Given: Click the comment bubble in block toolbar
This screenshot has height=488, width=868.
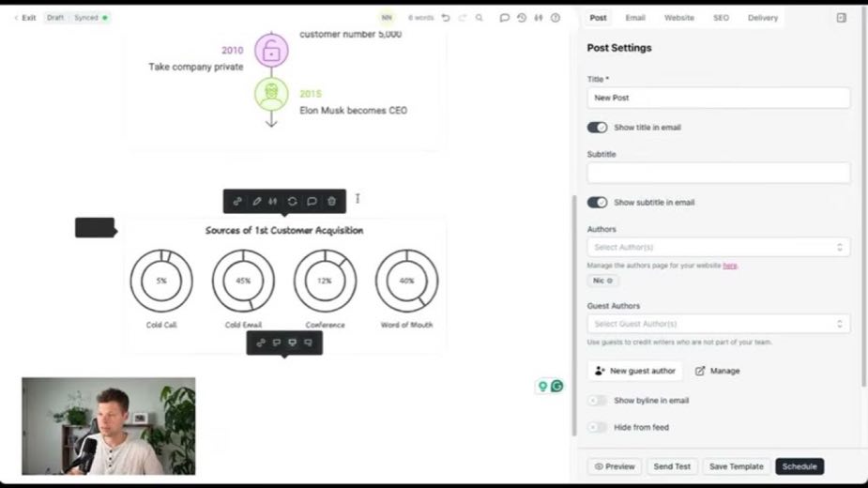Looking at the screenshot, I should [x=312, y=202].
